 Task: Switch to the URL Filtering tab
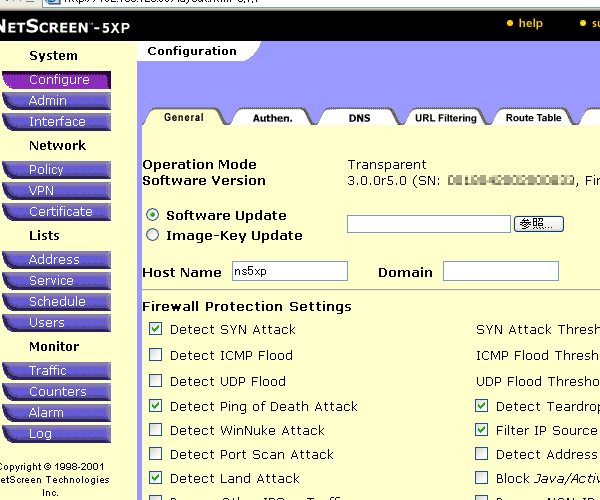click(446, 118)
